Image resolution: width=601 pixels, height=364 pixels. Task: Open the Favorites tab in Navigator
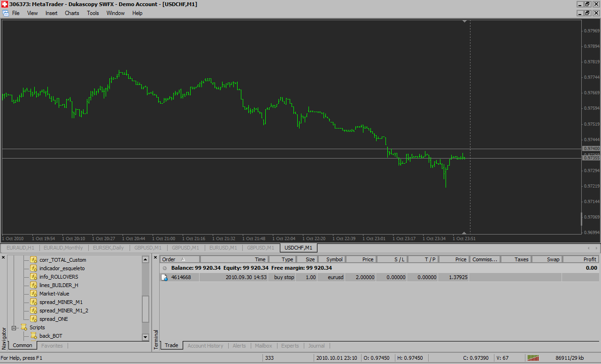click(x=52, y=346)
